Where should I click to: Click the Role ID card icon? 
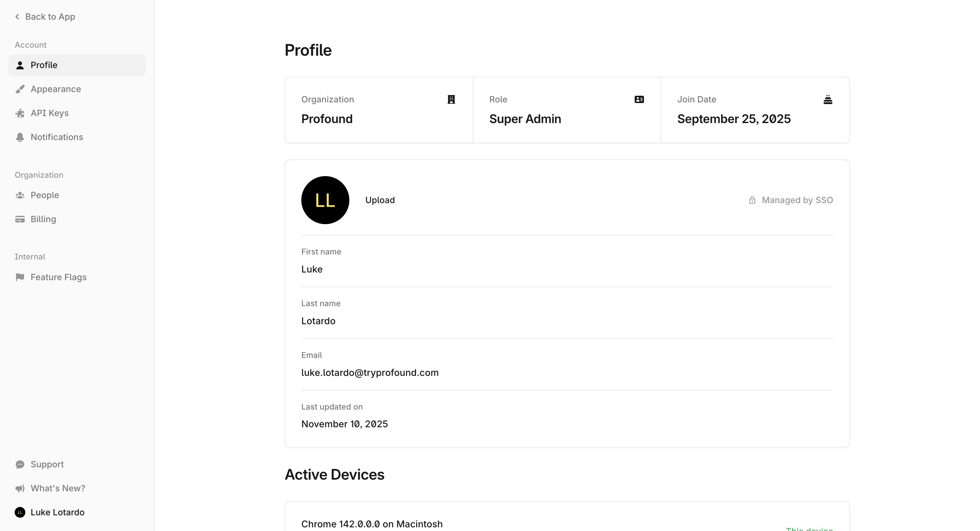click(x=639, y=99)
